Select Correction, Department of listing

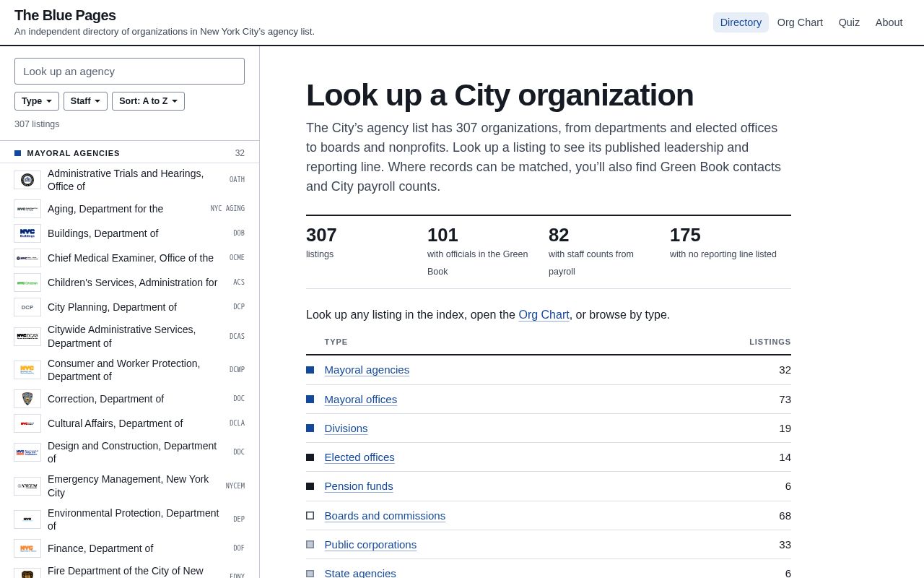[130, 399]
